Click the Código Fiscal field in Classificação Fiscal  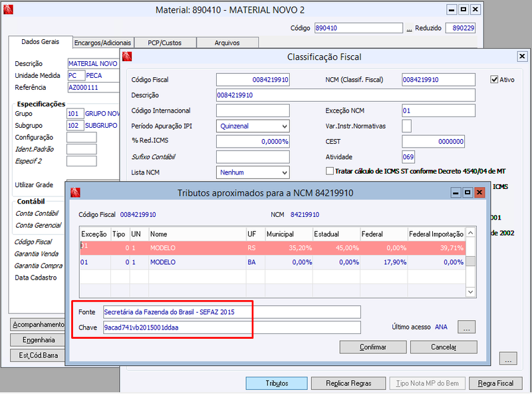pos(253,79)
